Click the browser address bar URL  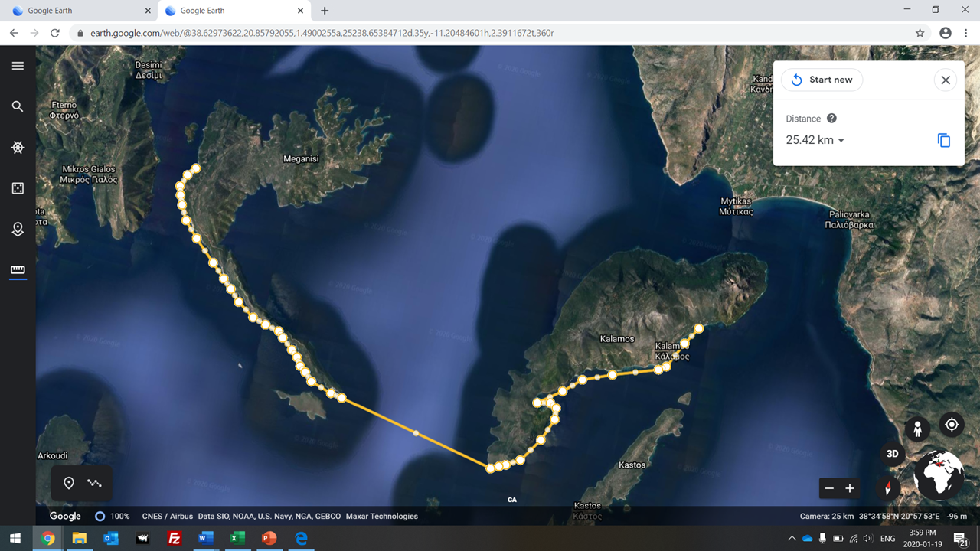pos(322,33)
